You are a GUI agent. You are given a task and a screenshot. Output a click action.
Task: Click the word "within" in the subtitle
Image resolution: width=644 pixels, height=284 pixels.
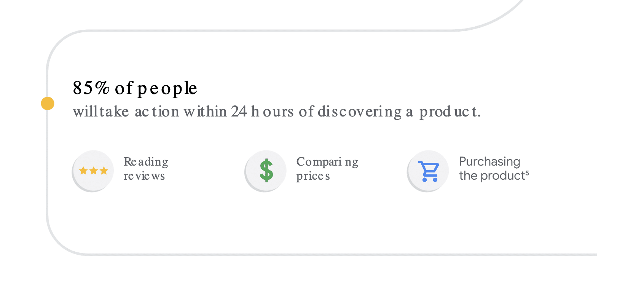(206, 112)
